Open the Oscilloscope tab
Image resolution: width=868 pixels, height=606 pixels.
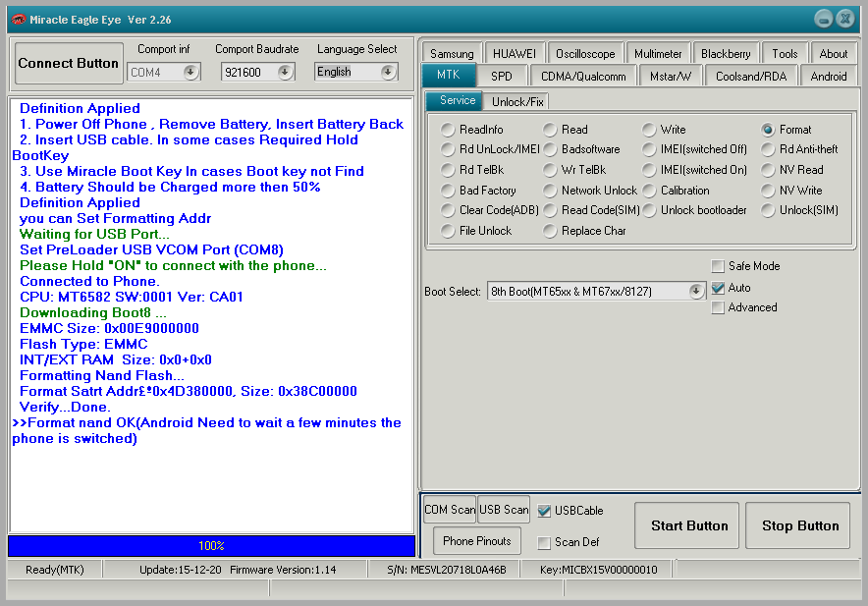[x=585, y=54]
